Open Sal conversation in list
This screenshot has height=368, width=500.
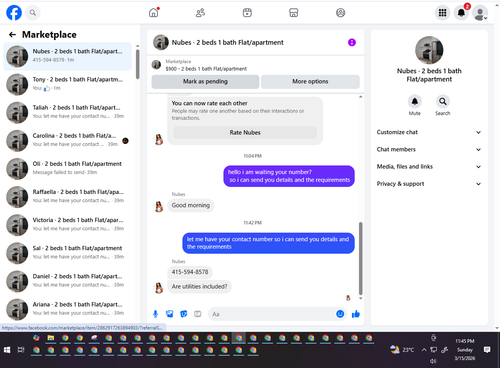67,253
